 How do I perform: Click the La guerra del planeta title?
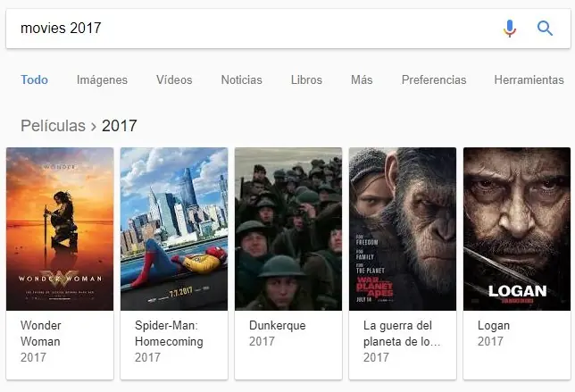[402, 333]
